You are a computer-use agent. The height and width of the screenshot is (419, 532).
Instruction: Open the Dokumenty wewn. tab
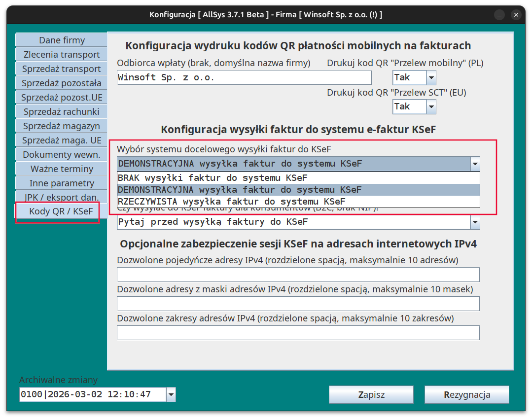[62, 155]
